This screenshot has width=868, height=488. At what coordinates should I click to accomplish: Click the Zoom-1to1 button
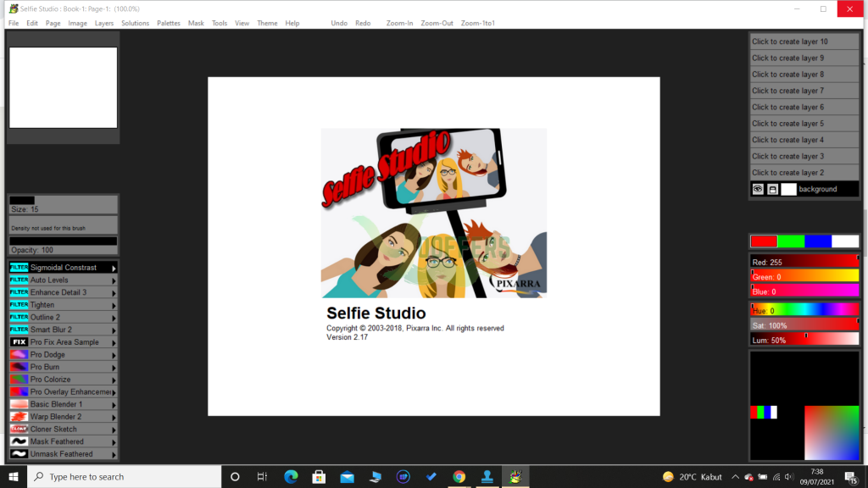pos(478,23)
